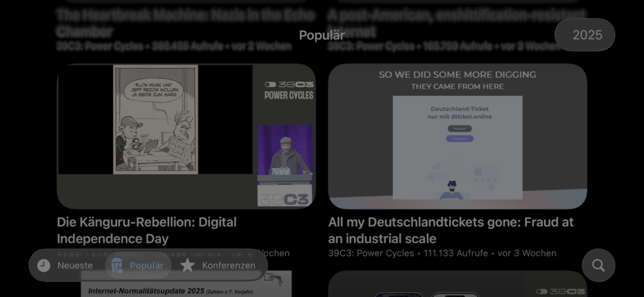This screenshot has width=644, height=297.
Task: Select the Konferenzen tab label
Action: [x=228, y=266]
